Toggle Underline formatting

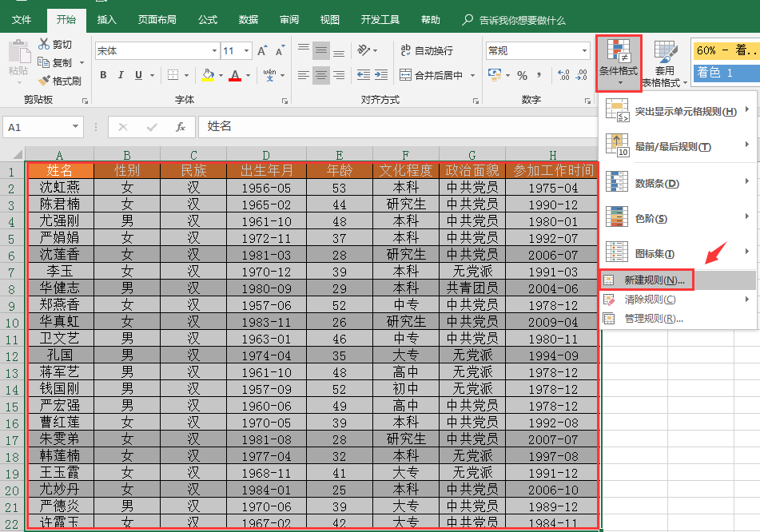click(138, 75)
